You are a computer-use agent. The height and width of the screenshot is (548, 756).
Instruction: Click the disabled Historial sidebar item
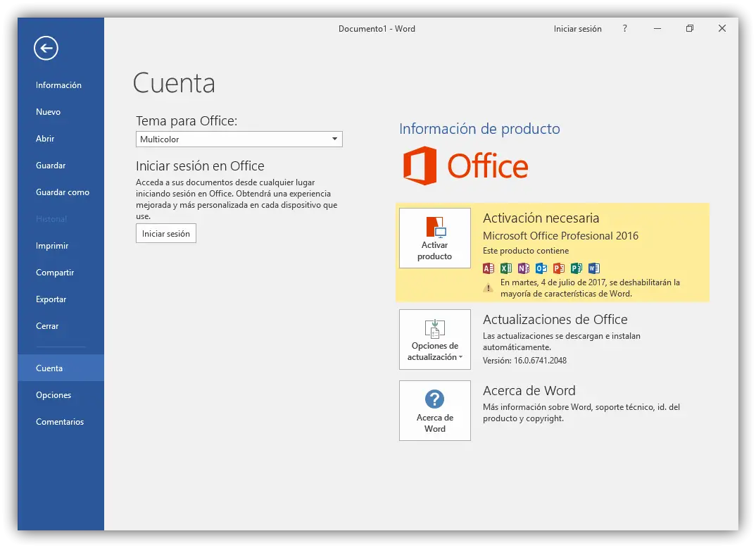tap(51, 219)
